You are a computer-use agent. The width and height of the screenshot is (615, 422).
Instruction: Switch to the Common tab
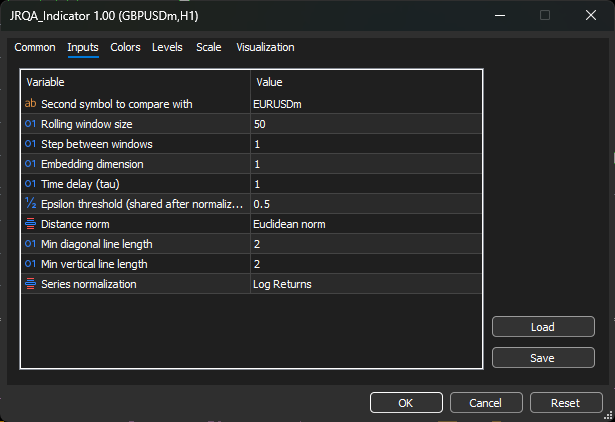coord(35,47)
